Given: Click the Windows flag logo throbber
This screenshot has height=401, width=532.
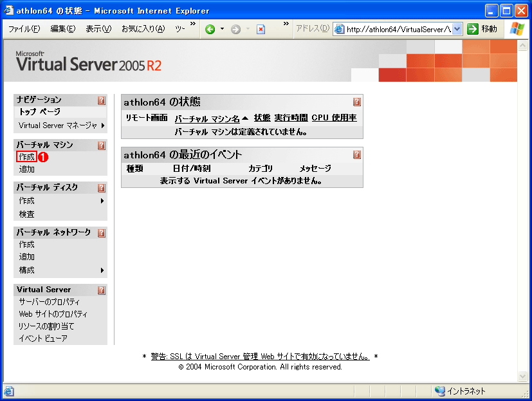Looking at the screenshot, I should click(517, 28).
